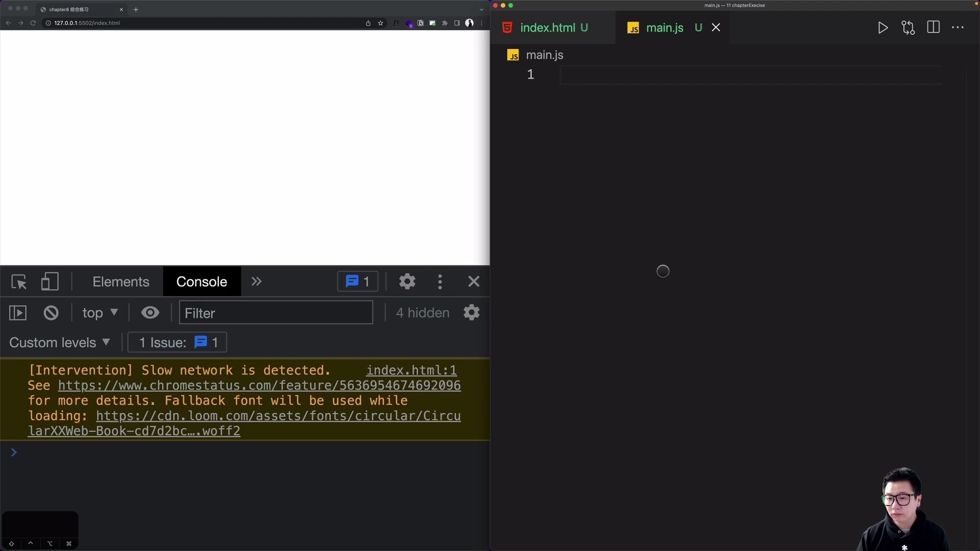Run the code with the play button in VS Code
Screen dimensions: 980x551
883,28
